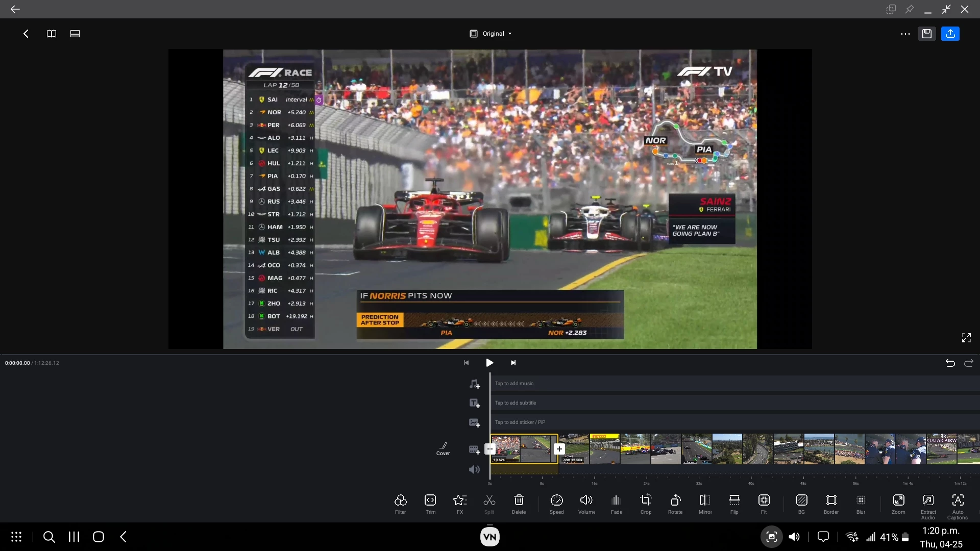Screen dimensions: 980x551
Task: Open the Filter tool
Action: [400, 504]
